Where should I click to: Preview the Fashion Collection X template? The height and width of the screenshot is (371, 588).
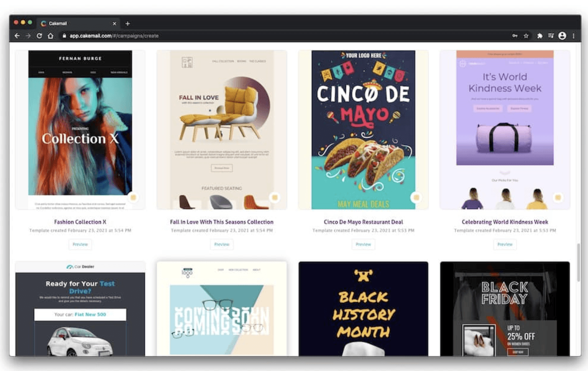click(x=80, y=244)
